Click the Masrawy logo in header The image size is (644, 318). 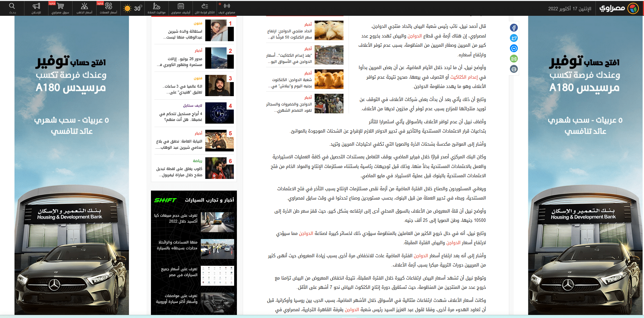[x=618, y=8]
